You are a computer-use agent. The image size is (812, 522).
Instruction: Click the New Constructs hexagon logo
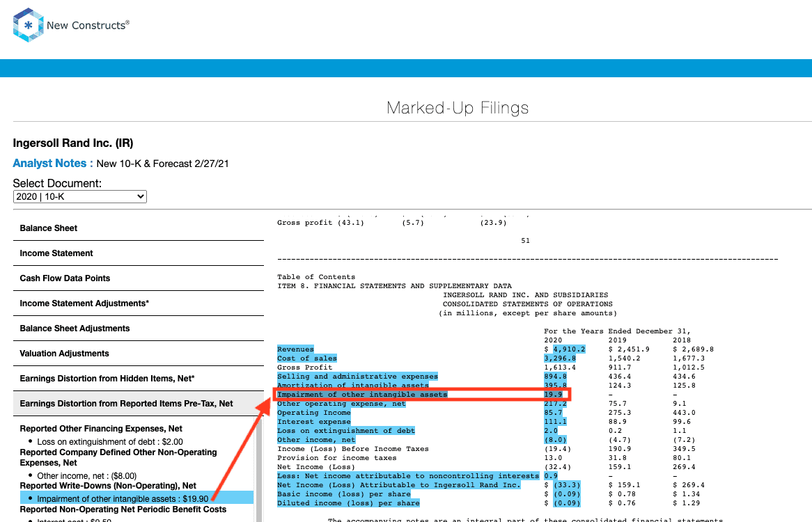[x=28, y=25]
